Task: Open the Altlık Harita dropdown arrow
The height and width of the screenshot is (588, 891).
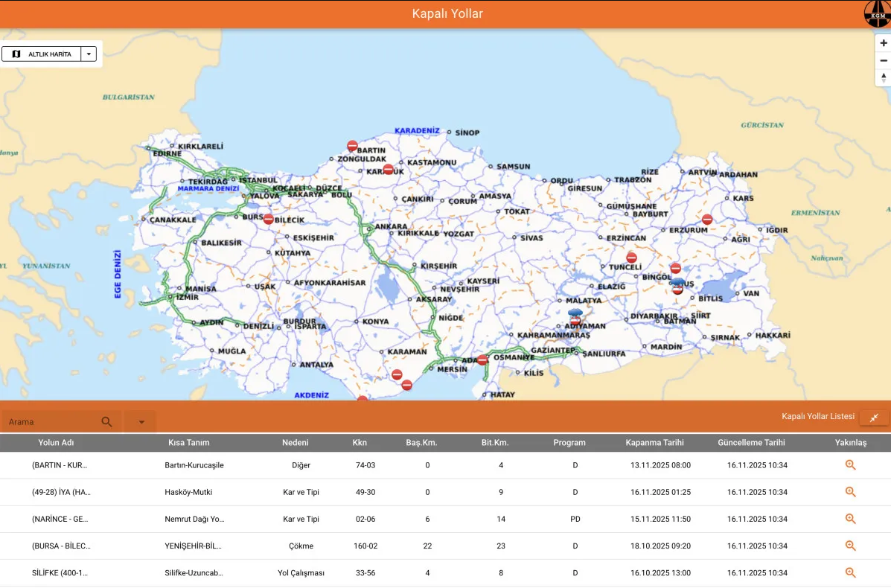Action: (x=89, y=54)
